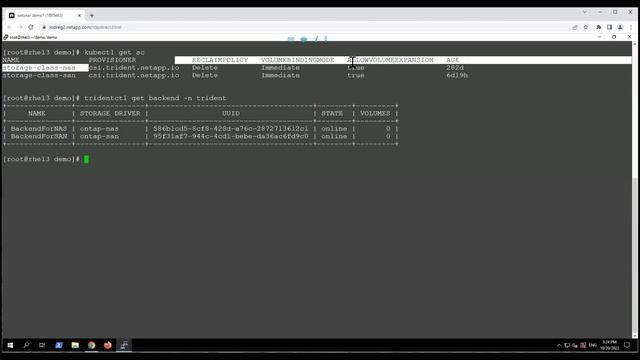This screenshot has width=640, height=360.
Task: Click the terminal cursor prompt line
Action: [46, 159]
